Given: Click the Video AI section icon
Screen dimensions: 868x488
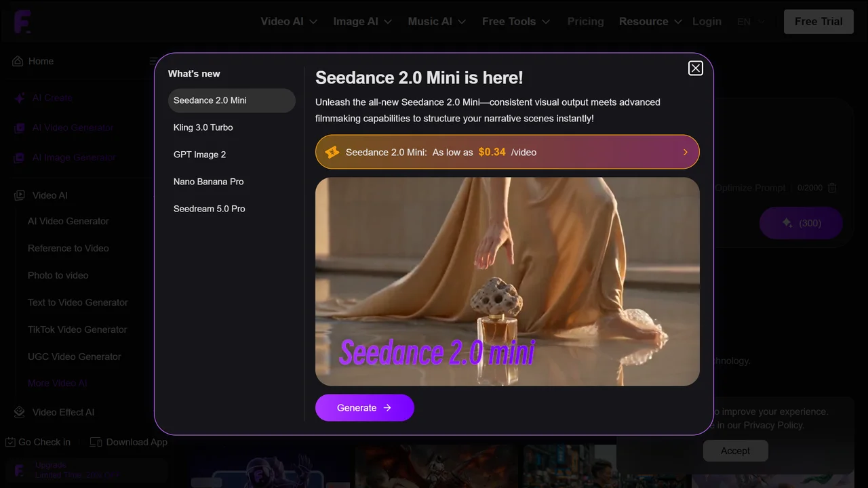Looking at the screenshot, I should 20,195.
